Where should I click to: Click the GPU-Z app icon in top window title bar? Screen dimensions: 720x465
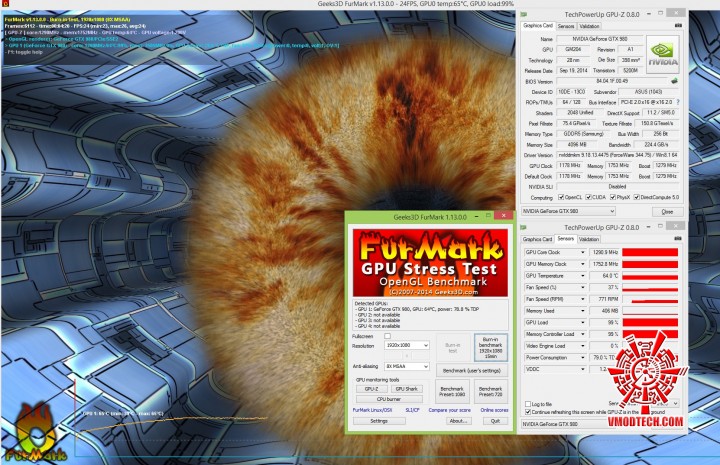click(524, 15)
